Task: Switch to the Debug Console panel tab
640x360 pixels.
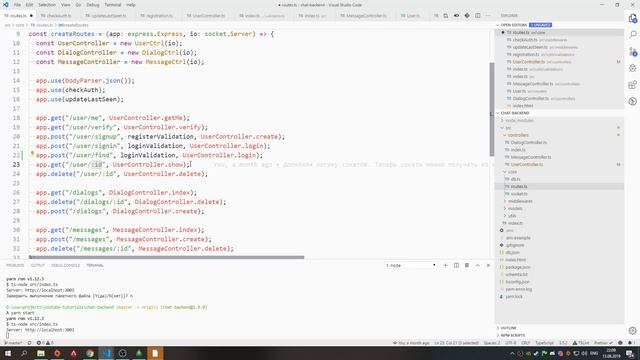Action: (65, 265)
